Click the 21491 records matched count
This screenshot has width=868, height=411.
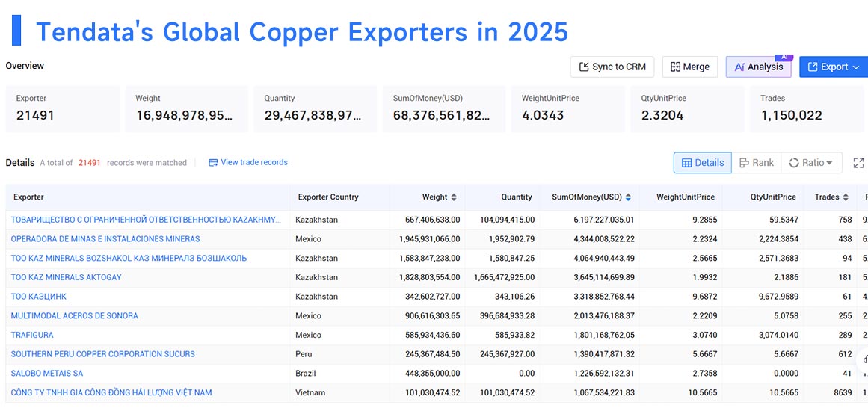89,163
